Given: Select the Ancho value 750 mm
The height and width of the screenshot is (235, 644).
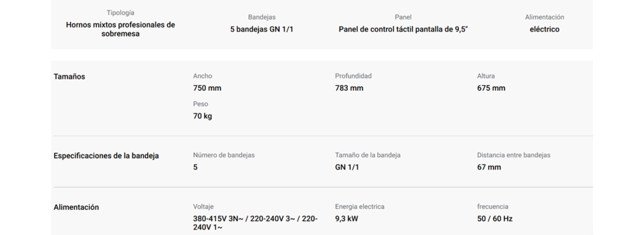Looking at the screenshot, I should 207,88.
